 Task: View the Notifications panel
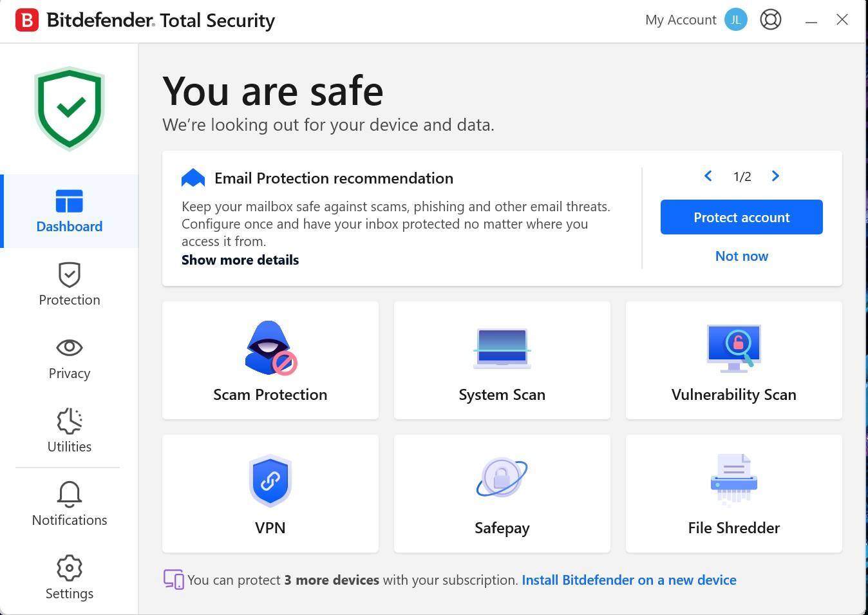(70, 504)
